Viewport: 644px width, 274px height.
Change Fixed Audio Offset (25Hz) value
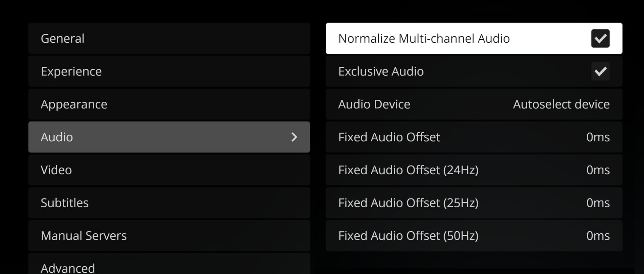pos(598,203)
